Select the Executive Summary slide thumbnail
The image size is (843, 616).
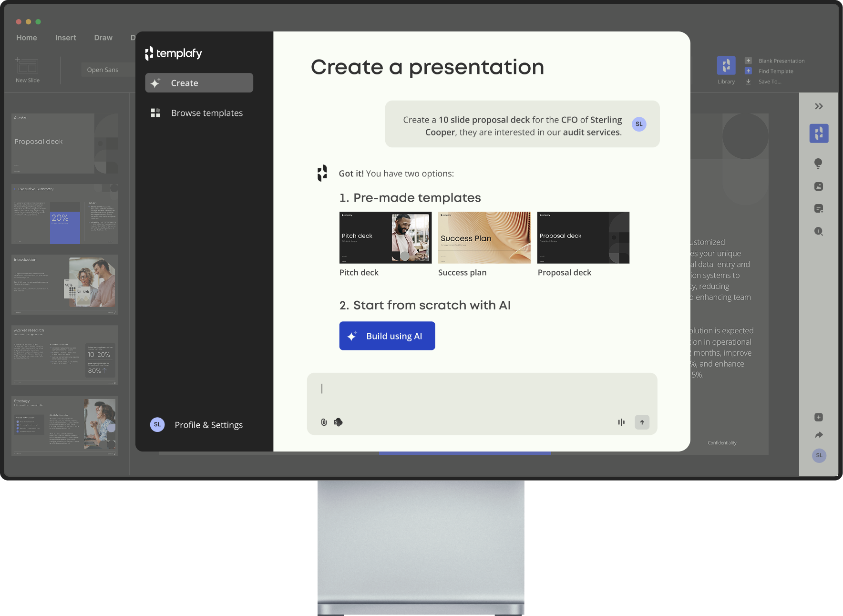tap(65, 214)
